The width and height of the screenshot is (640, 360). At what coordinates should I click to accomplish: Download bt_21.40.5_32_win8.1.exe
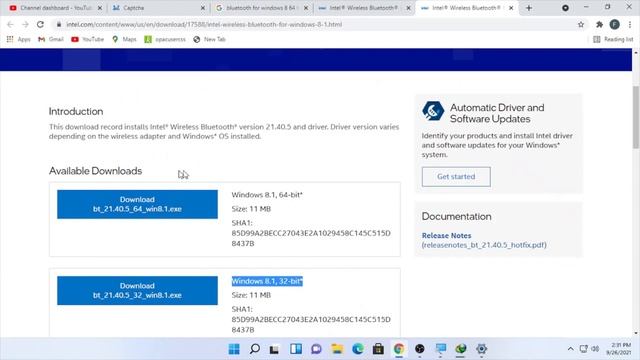coord(137,290)
